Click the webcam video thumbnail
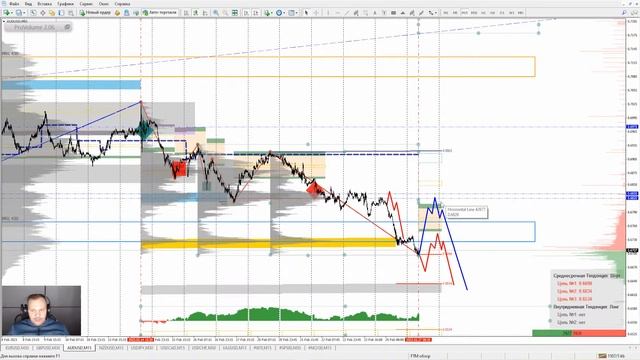640x360 pixels. (41, 311)
